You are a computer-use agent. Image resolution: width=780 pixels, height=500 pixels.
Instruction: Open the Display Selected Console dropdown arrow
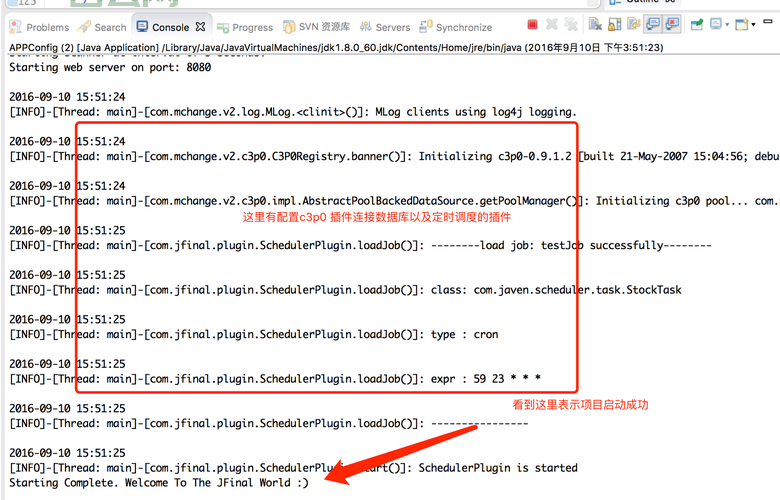pyautogui.click(x=727, y=24)
